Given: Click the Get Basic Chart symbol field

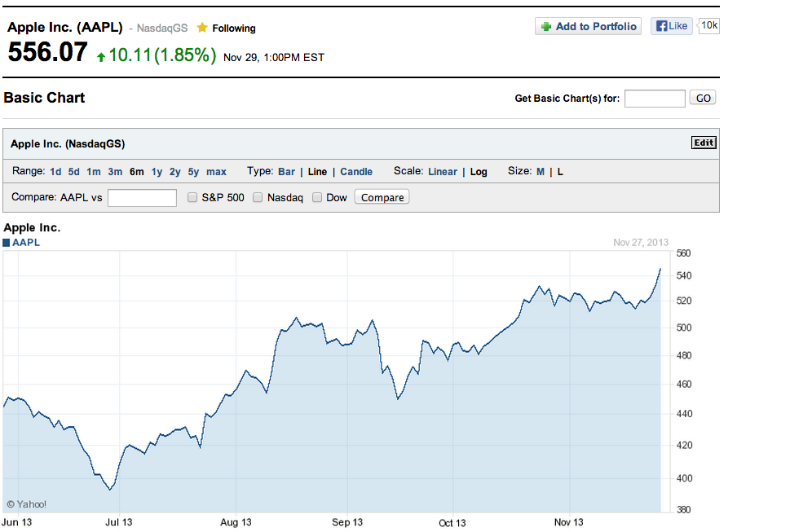Looking at the screenshot, I should [655, 99].
